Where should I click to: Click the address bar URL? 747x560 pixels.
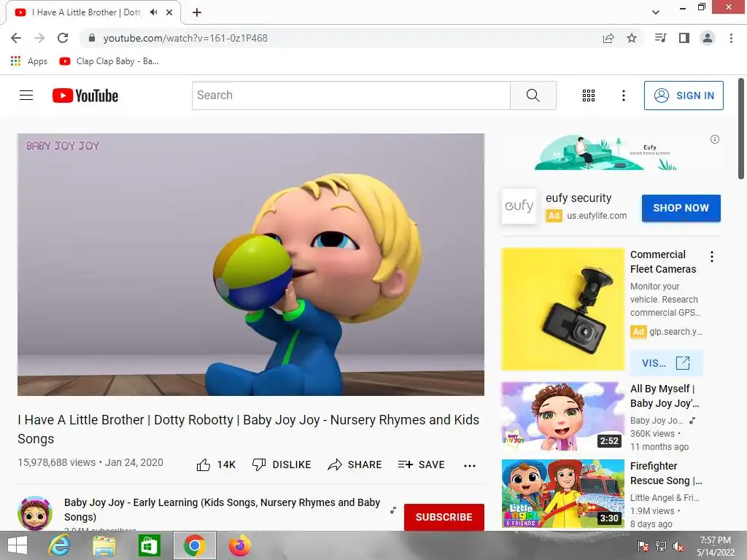click(185, 38)
